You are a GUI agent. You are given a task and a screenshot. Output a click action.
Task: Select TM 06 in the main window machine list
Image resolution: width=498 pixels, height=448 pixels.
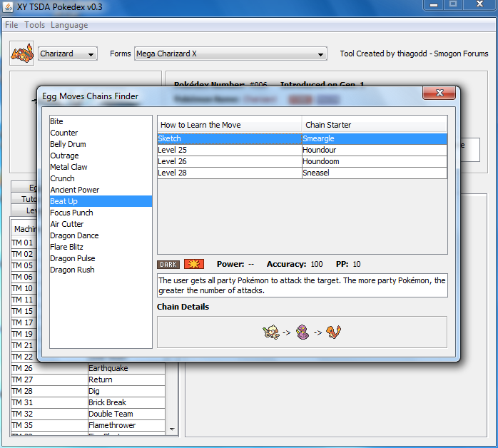tap(24, 278)
